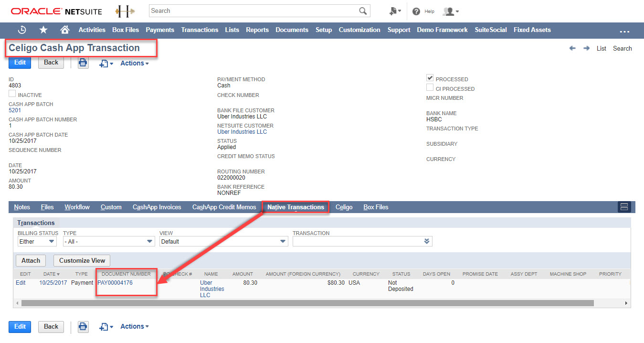644x343 pixels.
Task: Open the Payments menu
Action: (x=160, y=30)
